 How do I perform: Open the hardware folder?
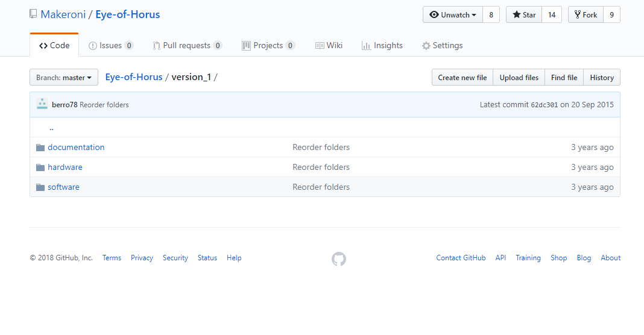(65, 167)
